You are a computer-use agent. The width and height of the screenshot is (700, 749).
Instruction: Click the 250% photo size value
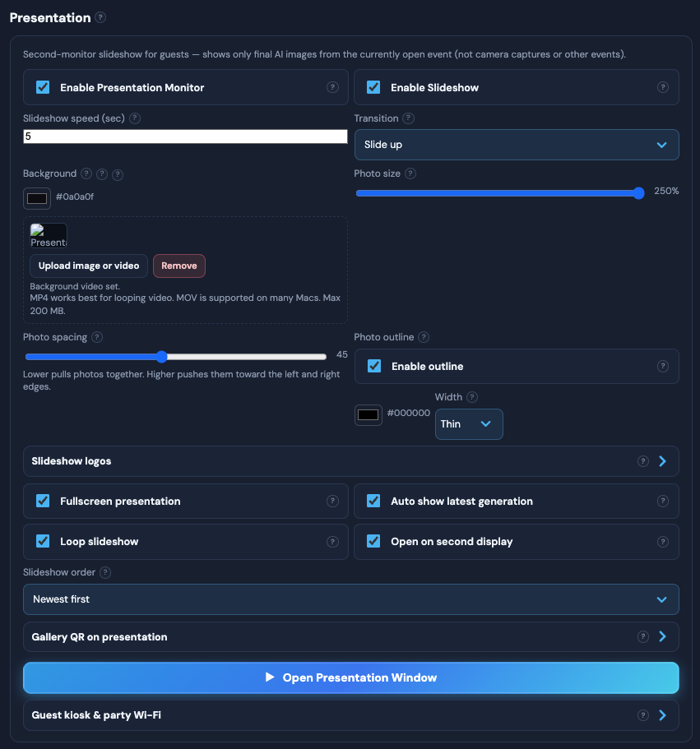[x=666, y=191]
